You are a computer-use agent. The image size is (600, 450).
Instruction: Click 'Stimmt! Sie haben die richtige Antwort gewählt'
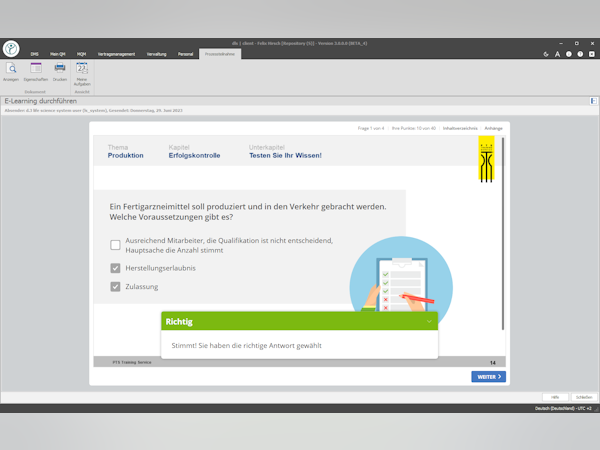click(x=246, y=346)
